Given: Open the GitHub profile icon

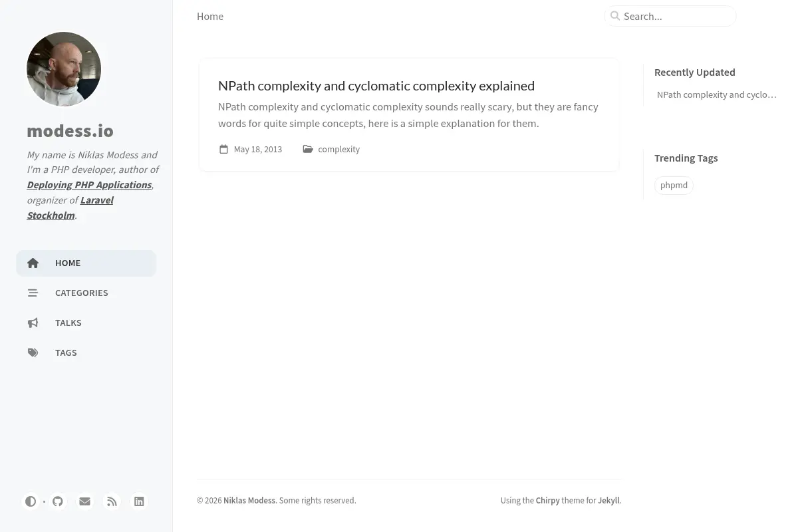Looking at the screenshot, I should point(58,501).
